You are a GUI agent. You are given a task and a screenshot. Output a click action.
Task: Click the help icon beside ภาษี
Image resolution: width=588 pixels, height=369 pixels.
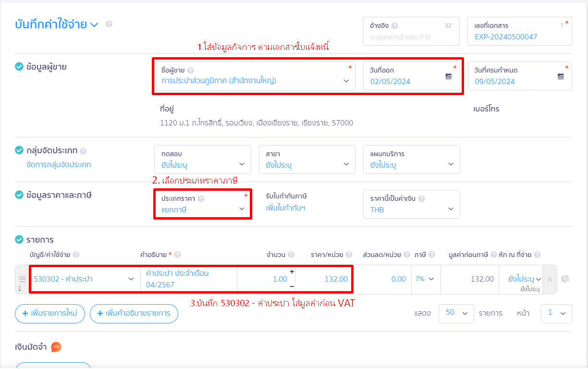click(x=432, y=255)
